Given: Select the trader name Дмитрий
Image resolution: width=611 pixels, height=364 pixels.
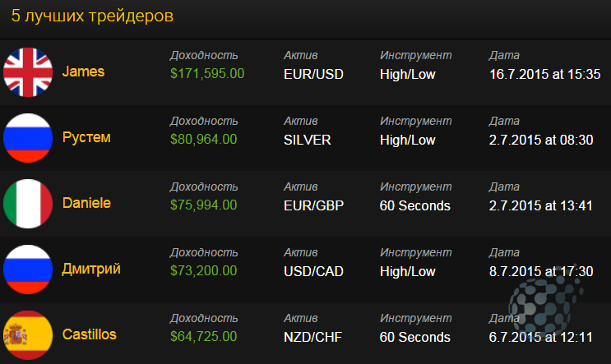Looking at the screenshot, I should pos(91,269).
